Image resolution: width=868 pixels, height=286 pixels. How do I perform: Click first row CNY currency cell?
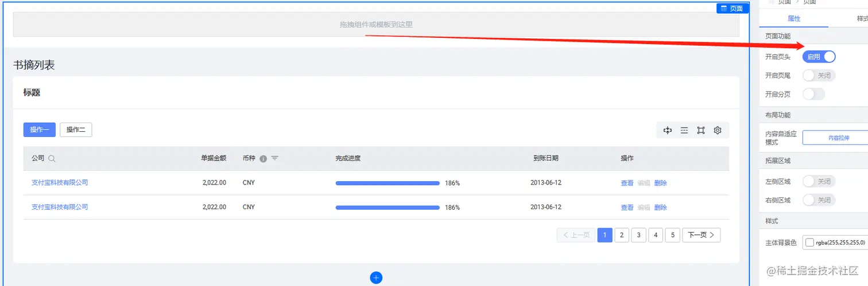tap(249, 183)
